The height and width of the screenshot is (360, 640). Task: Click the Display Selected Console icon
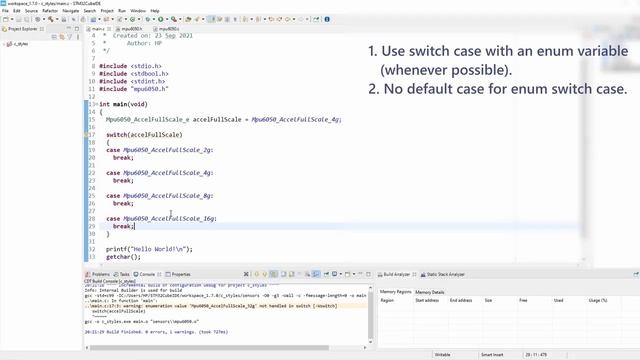coord(334,274)
